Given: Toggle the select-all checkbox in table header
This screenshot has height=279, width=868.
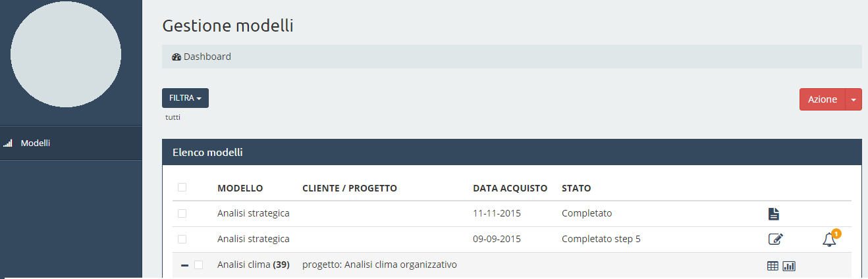Looking at the screenshot, I should (182, 188).
